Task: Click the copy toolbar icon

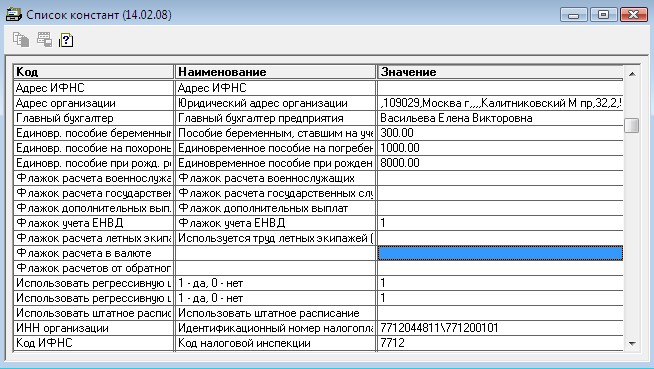Action: point(21,40)
